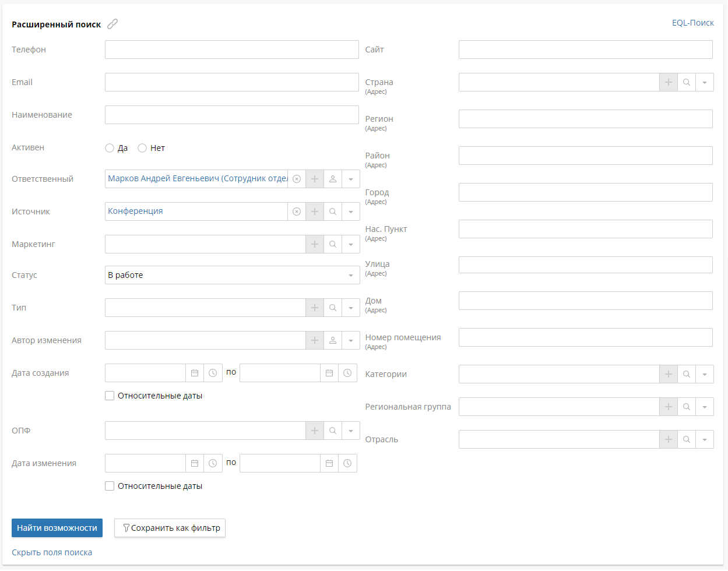Screen dimensions: 728x571
Task: Open the EQL-Поиск link
Action: click(692, 23)
